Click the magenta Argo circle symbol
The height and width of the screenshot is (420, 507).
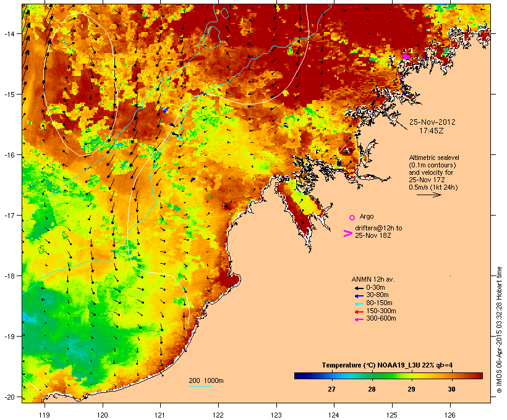click(x=352, y=217)
